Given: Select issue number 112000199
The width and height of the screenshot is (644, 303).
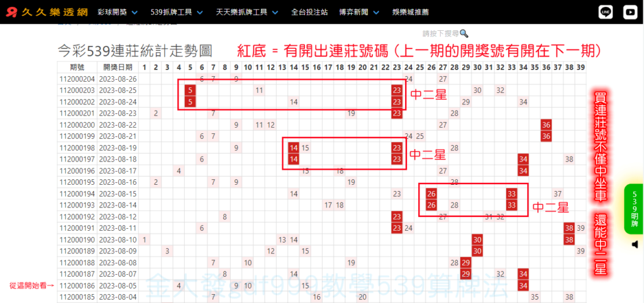Looking at the screenshot, I should (77, 136).
